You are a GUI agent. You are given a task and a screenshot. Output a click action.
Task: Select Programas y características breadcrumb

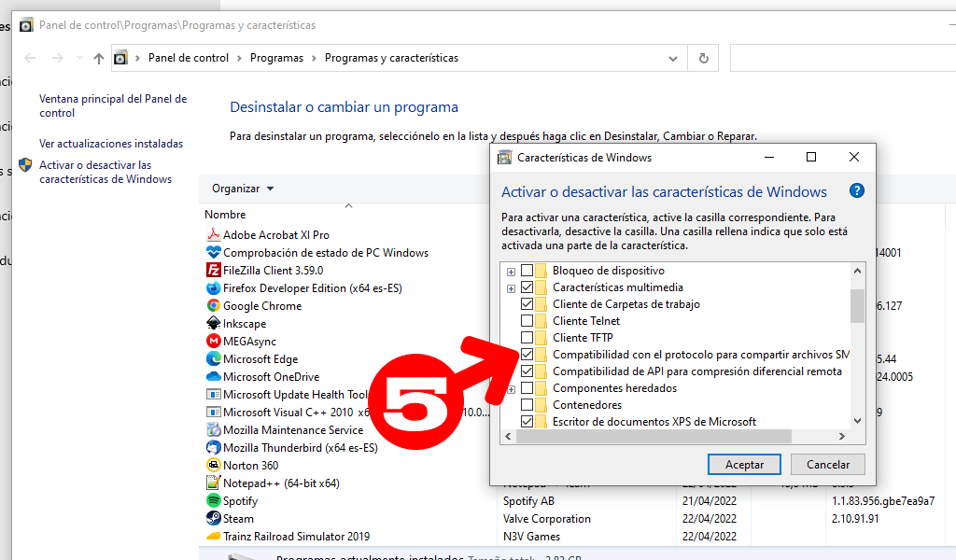tap(391, 58)
